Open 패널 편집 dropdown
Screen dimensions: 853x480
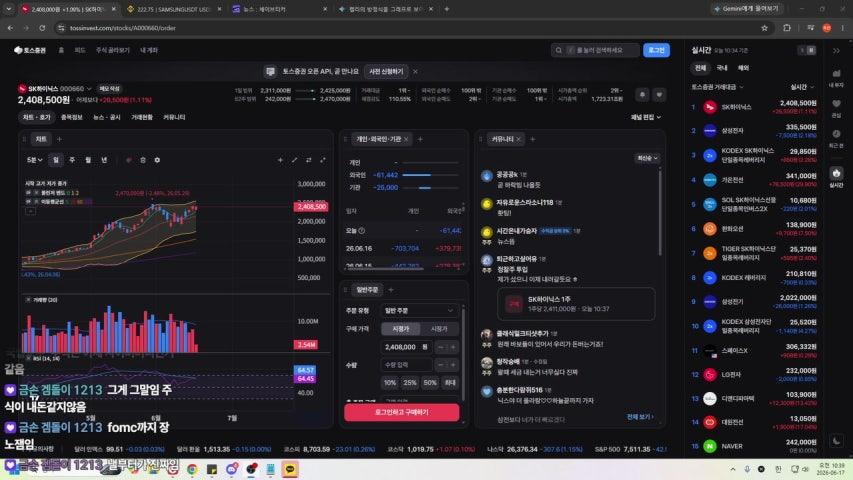(x=646, y=117)
